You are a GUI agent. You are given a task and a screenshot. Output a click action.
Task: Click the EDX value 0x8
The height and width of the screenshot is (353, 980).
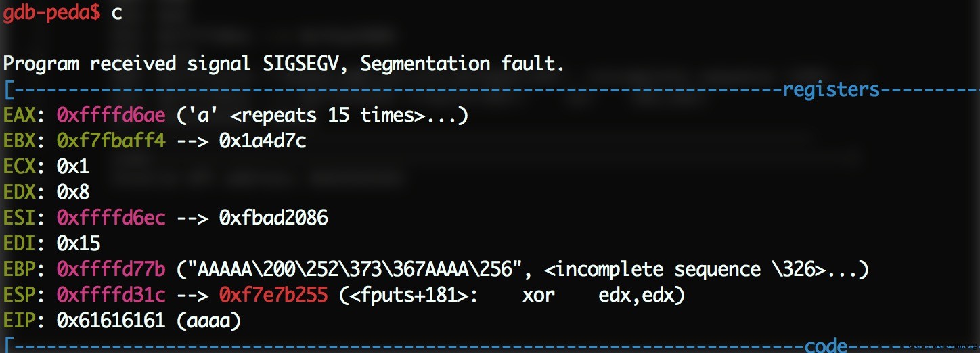click(x=73, y=193)
